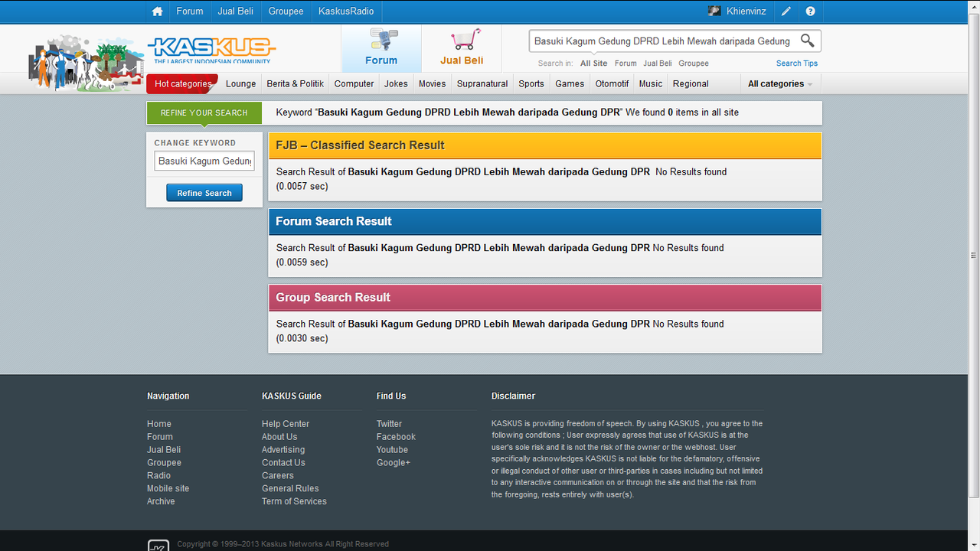Click Forum Search Result header

click(545, 221)
